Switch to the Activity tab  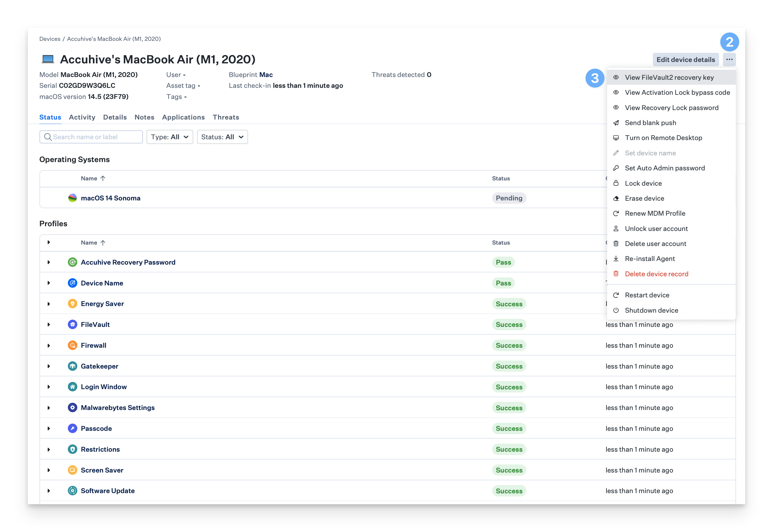[x=82, y=117]
